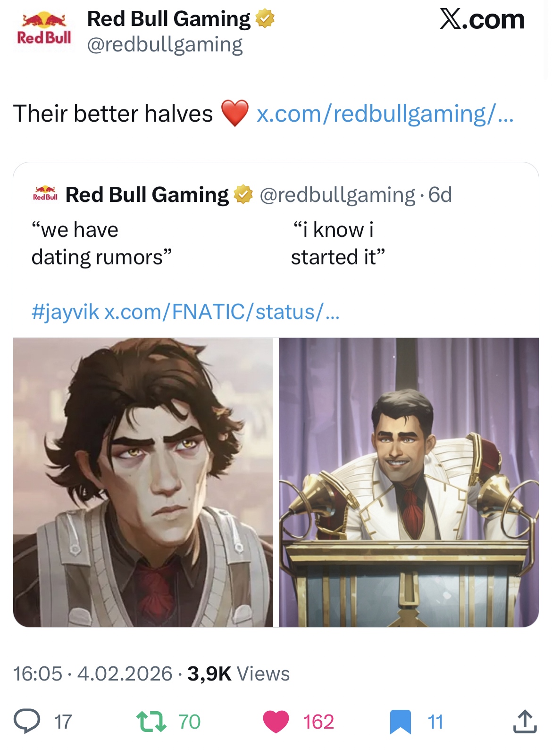The width and height of the screenshot is (552, 756).
Task: Follow the x.com/FNATIC/status/… link
Action: tap(222, 311)
